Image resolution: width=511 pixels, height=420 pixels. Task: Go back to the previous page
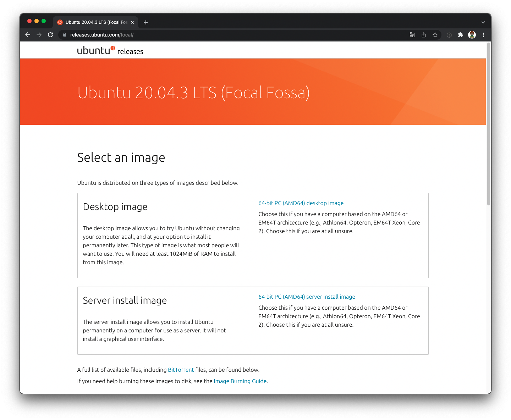coord(28,35)
